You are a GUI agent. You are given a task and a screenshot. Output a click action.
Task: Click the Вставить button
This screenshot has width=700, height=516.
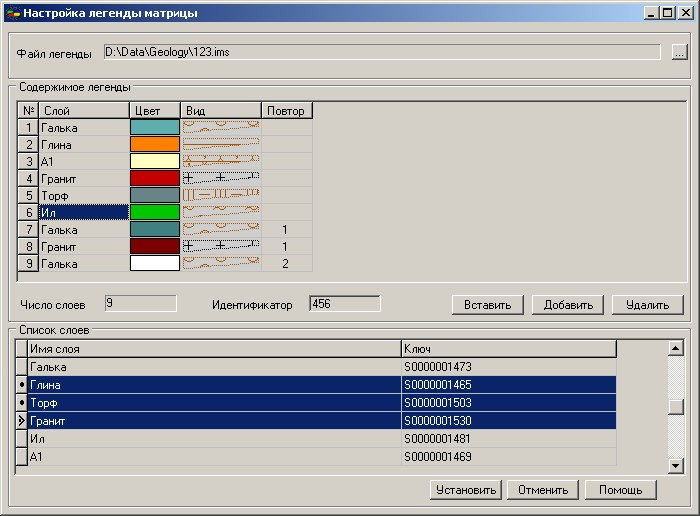(x=488, y=305)
